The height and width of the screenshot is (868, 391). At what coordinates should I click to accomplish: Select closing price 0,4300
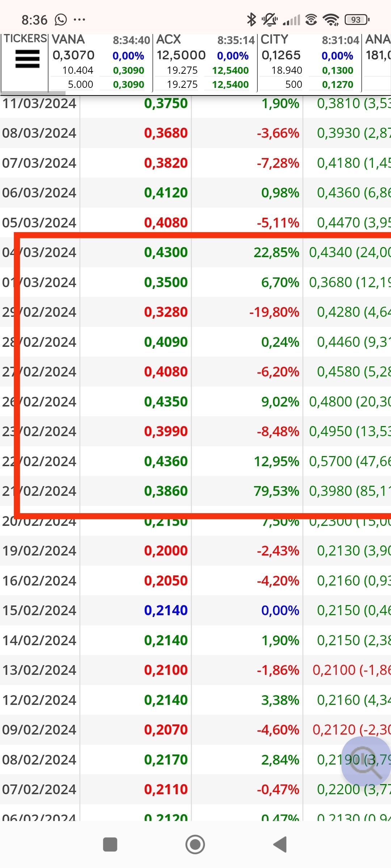point(166,252)
